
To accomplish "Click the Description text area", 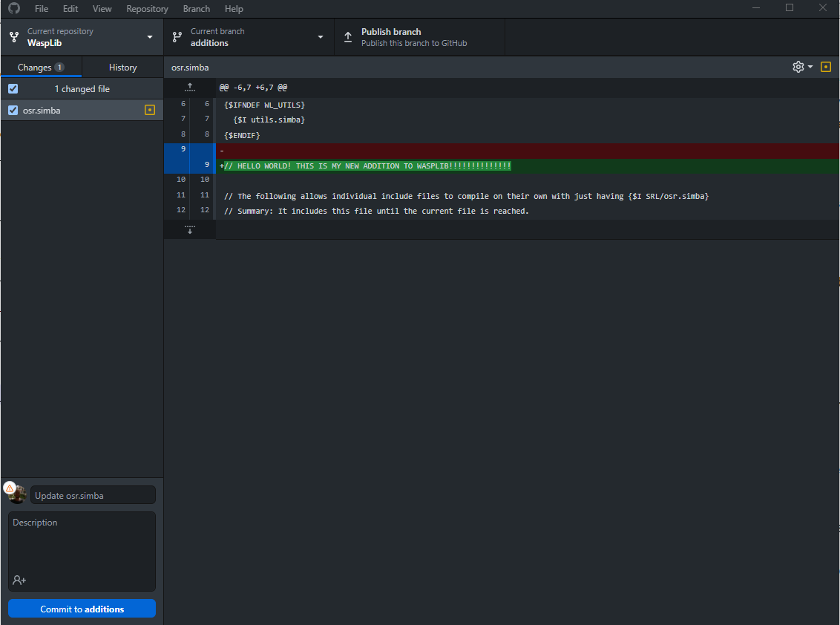I will pos(82,551).
